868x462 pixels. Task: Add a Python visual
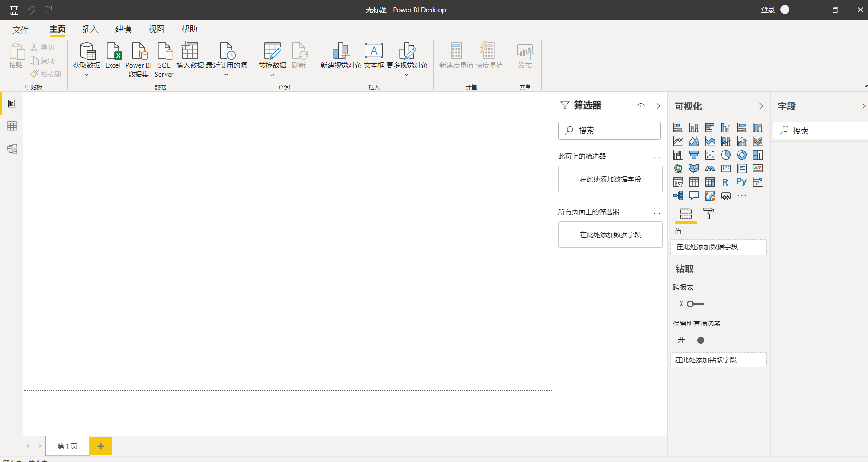click(742, 182)
